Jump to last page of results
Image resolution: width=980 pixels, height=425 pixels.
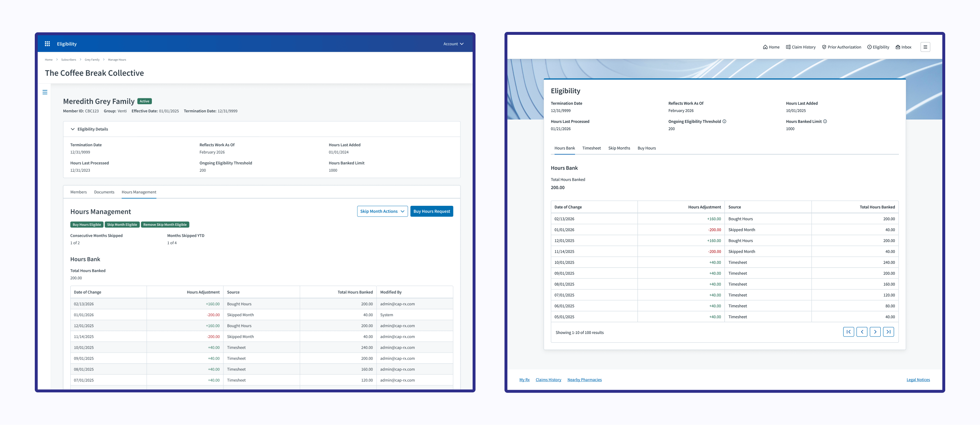pos(888,332)
